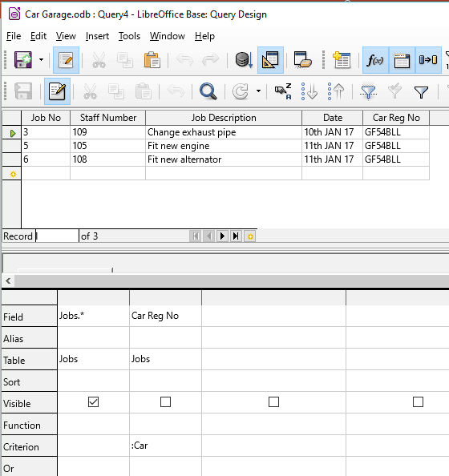Open the Standard Filter funnel icon

(421, 91)
